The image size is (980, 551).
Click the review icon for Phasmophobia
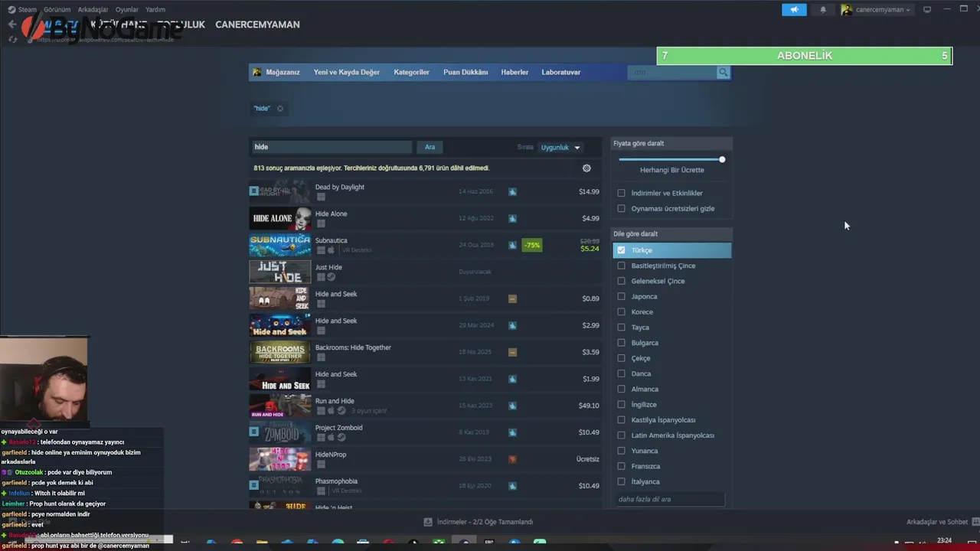click(512, 486)
